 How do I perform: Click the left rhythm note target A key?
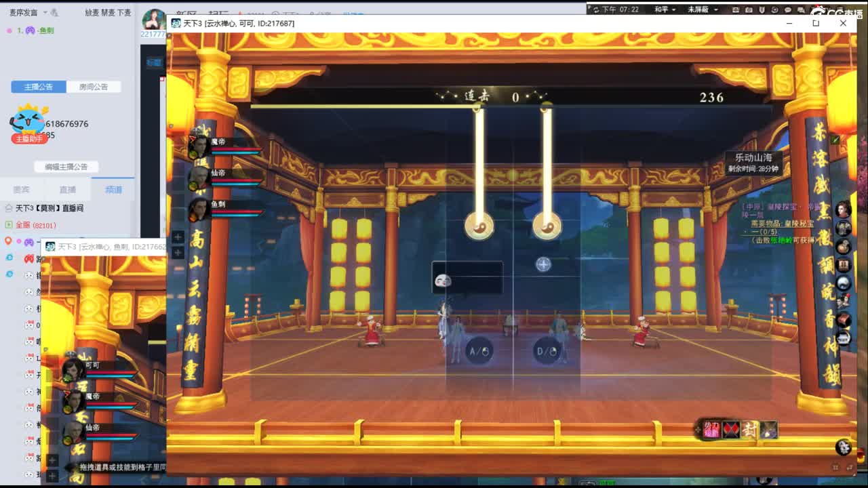point(479,351)
